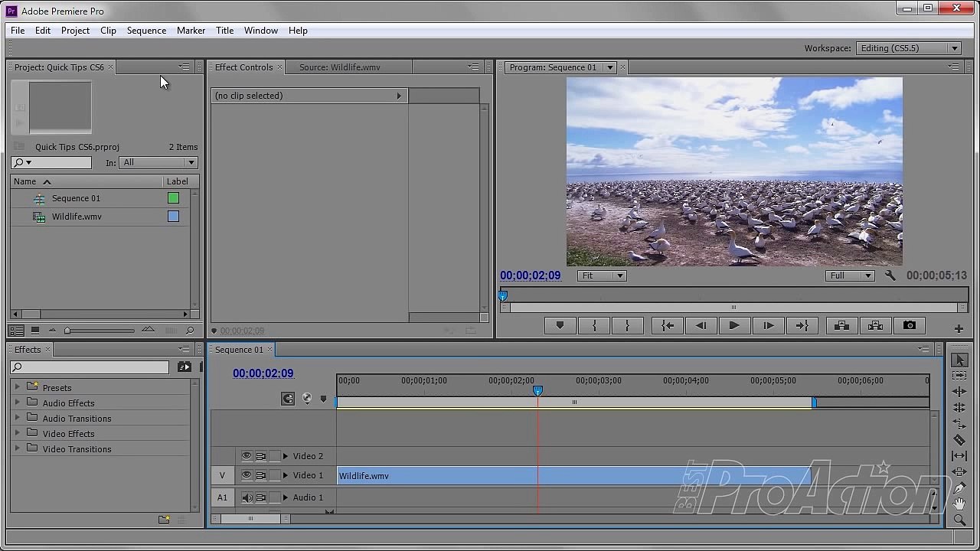Click the Export Frame camera icon
This screenshot has width=980, height=551.
click(910, 326)
